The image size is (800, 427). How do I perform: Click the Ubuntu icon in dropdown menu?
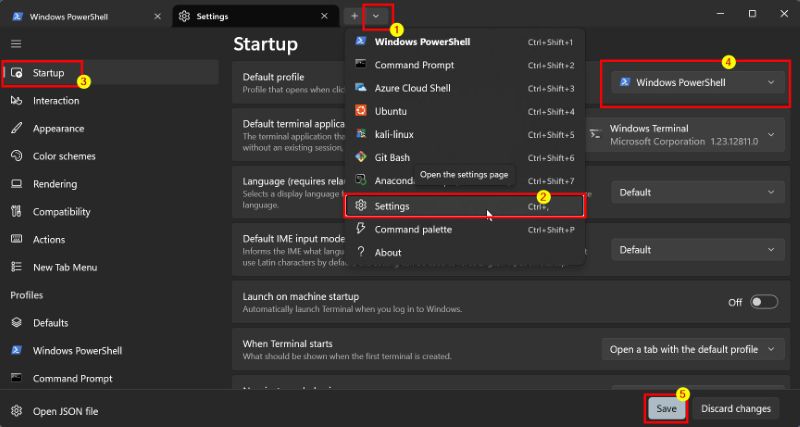[x=361, y=111]
